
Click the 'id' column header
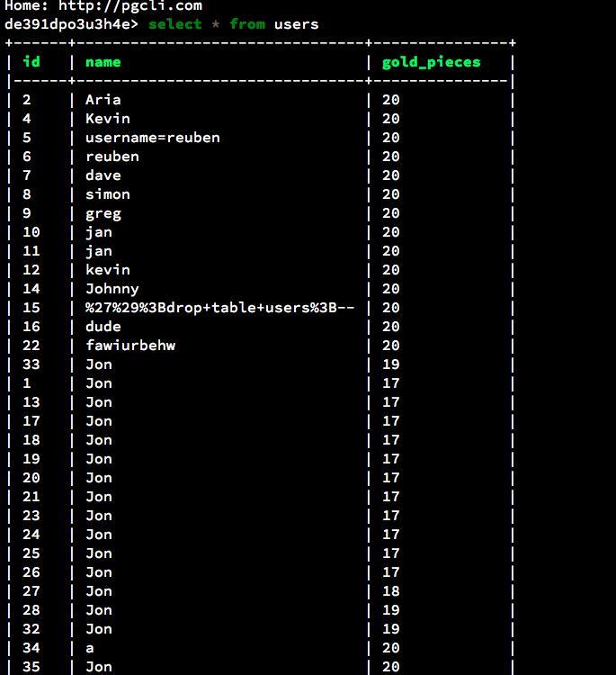[x=31, y=62]
